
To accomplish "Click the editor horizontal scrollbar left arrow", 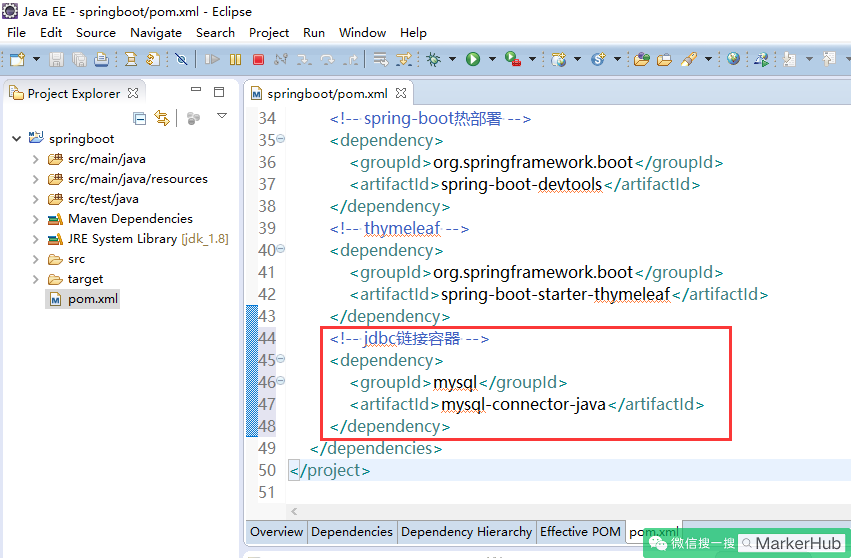I will click(x=294, y=511).
